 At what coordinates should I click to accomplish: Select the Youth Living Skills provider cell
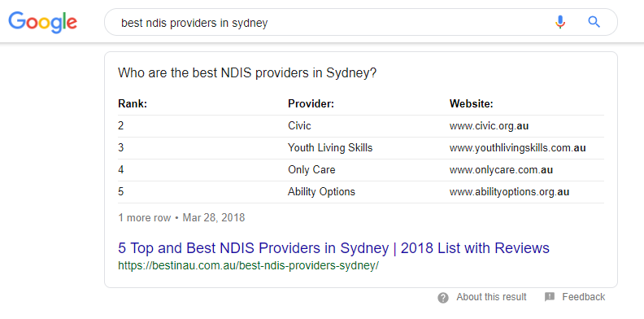(x=330, y=148)
